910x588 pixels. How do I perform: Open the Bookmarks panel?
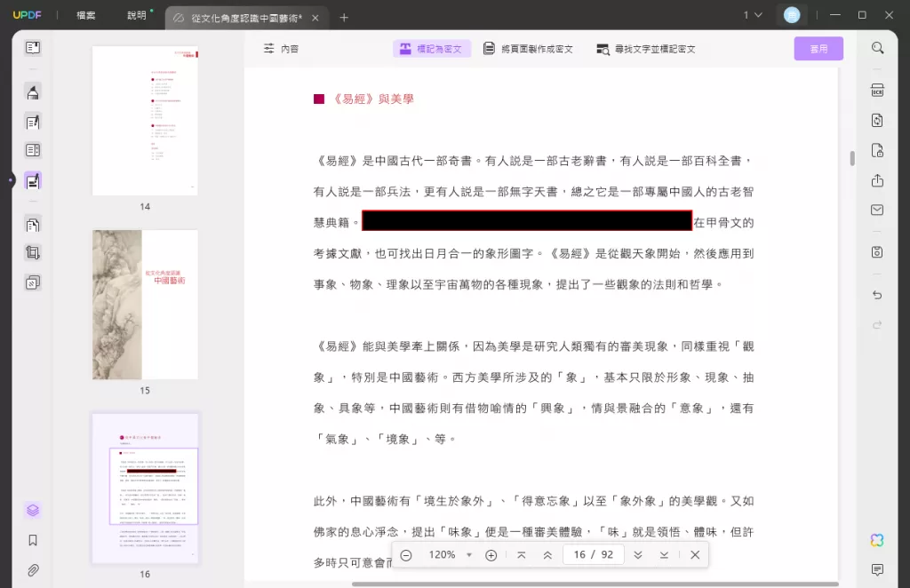pyautogui.click(x=33, y=540)
